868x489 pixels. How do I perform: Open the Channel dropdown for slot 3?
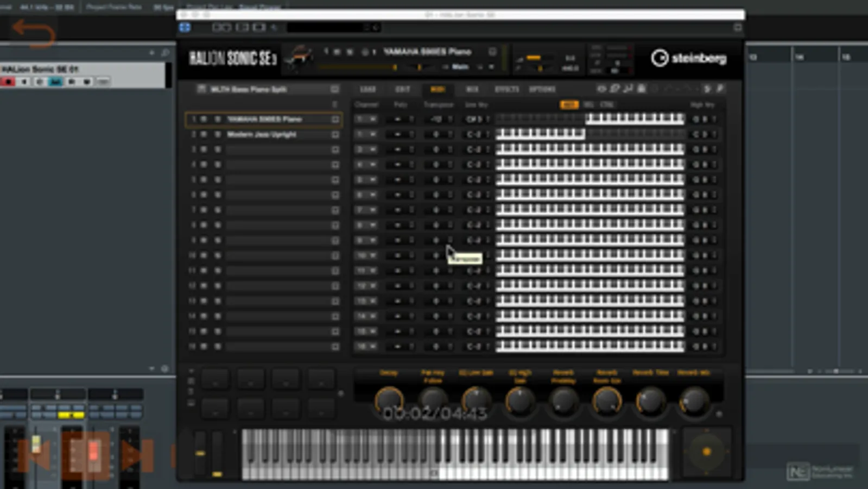pos(366,149)
